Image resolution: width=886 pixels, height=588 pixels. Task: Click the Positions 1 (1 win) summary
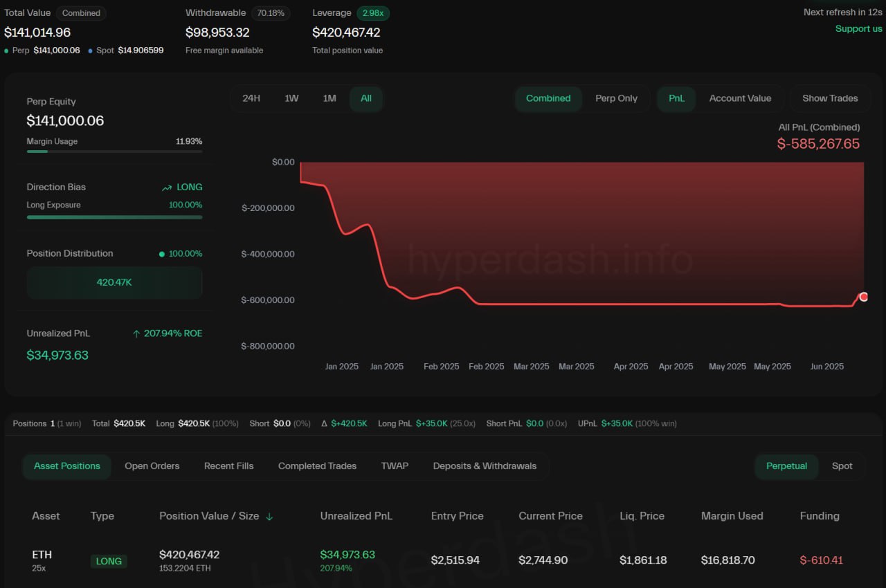pyautogui.click(x=48, y=423)
